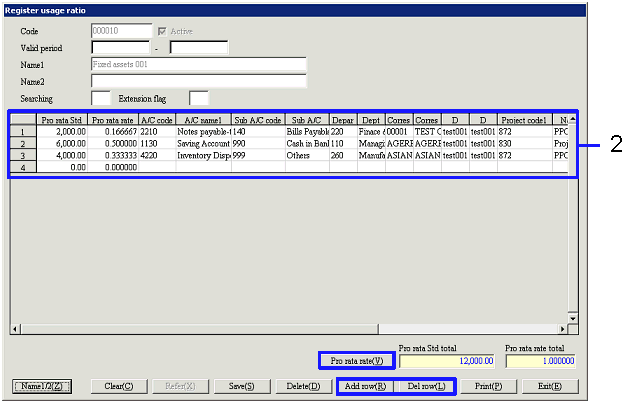Click the Pro rata rate(V) button
This screenshot has height=403, width=634.
(x=356, y=361)
